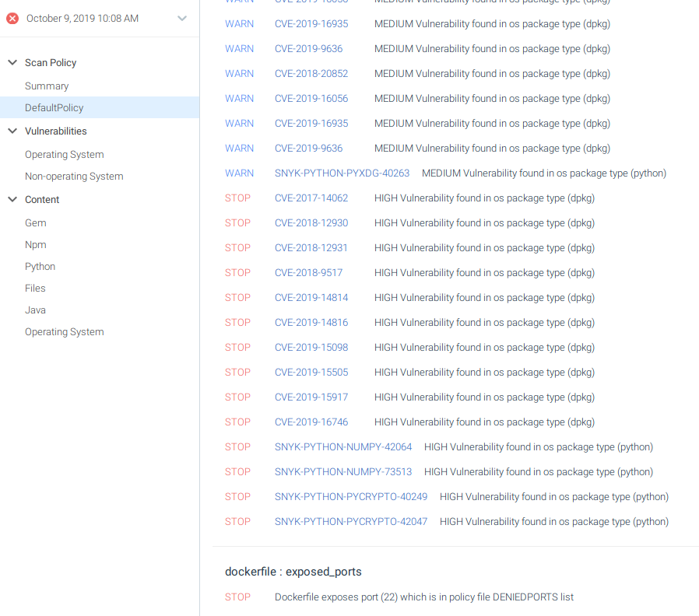This screenshot has width=699, height=616.
Task: Open the SNYK-PYTHON-PYCRYPTO-40249 advisory
Action: [x=351, y=496]
